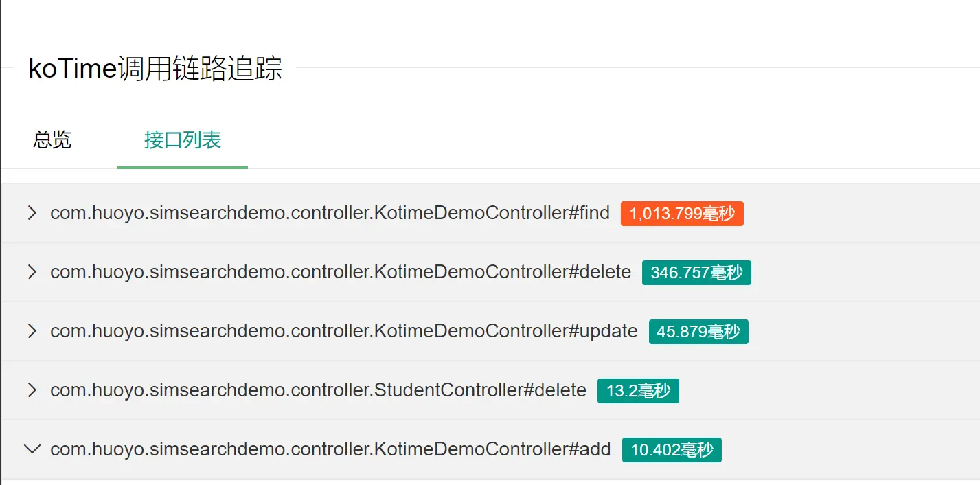Expand the KotimeDemoController#find call chain
This screenshot has width=980, height=485.
tap(32, 213)
